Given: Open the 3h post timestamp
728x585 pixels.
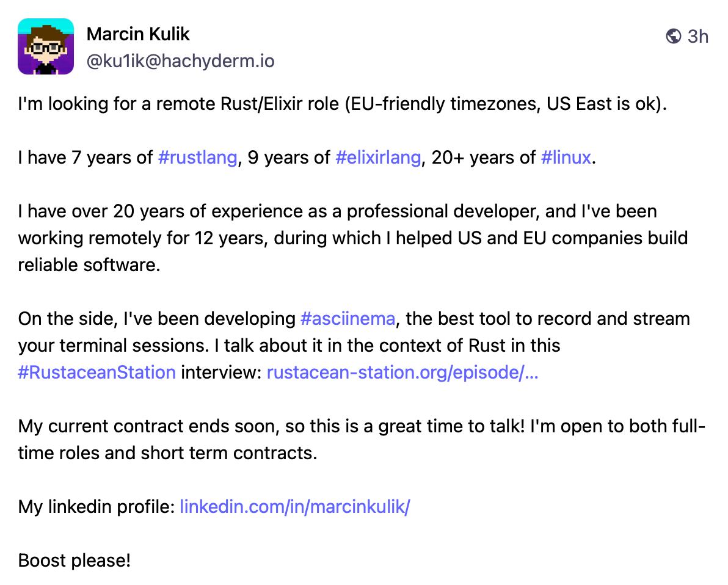Looking at the screenshot, I should 697,37.
